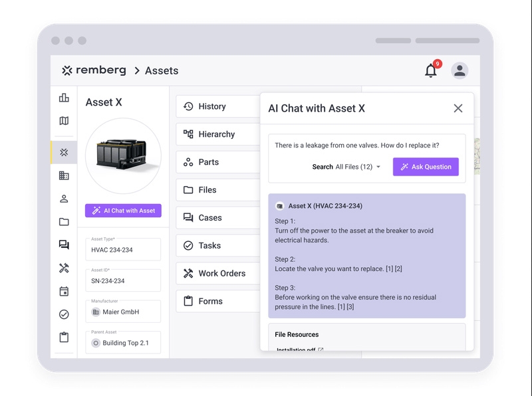
Task: Click the File Resources heading
Action: pyautogui.click(x=297, y=335)
